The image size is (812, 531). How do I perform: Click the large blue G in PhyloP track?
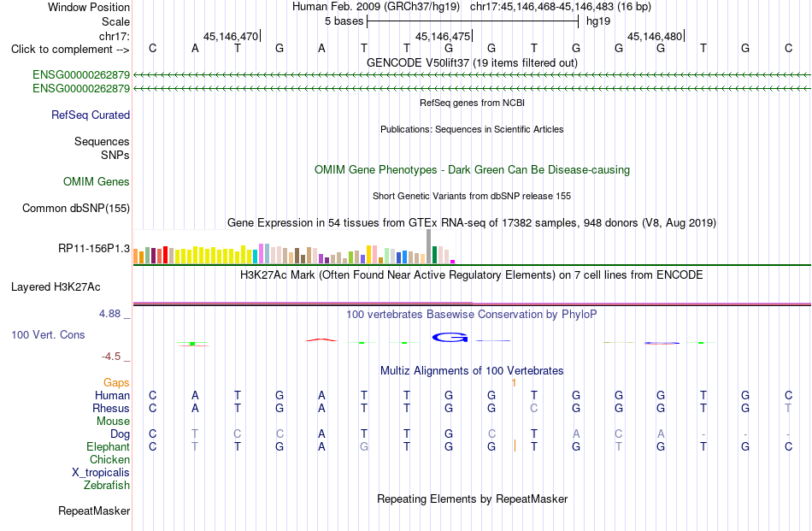450,338
